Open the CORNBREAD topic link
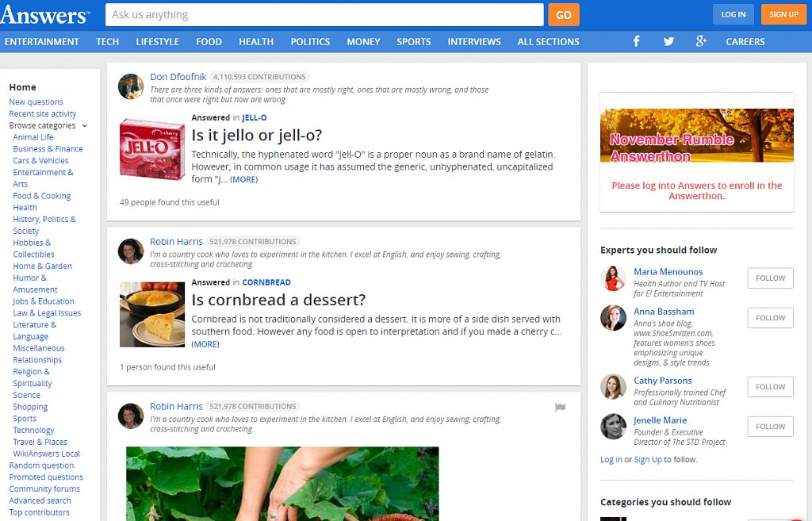812x521 pixels. [x=266, y=282]
